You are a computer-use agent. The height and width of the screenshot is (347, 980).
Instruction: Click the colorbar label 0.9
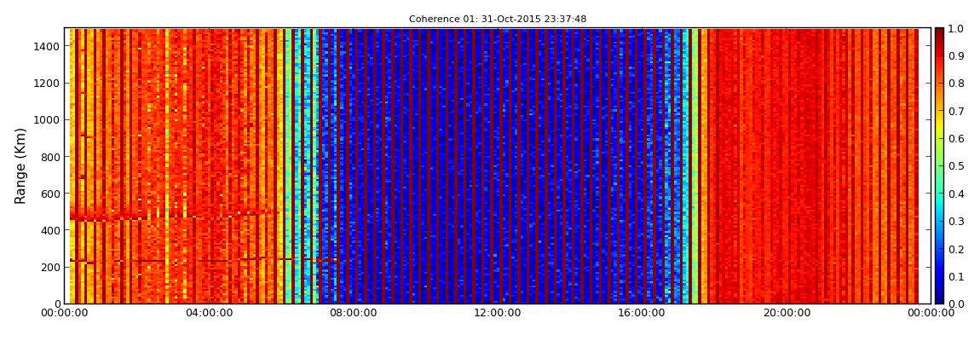(956, 55)
